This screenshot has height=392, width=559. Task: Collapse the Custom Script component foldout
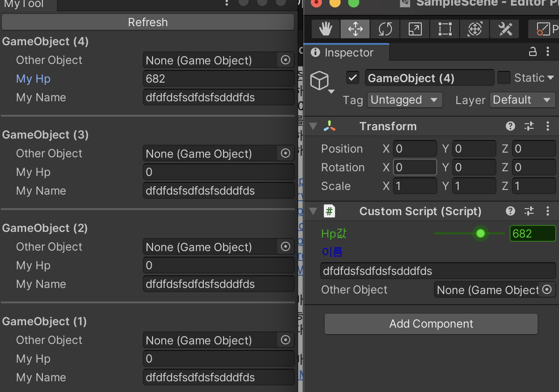[x=313, y=211]
